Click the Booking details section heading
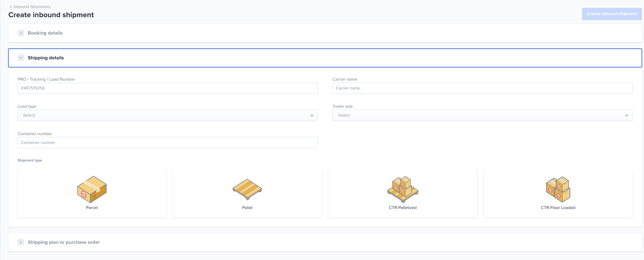Image resolution: width=644 pixels, height=260 pixels. pos(45,33)
